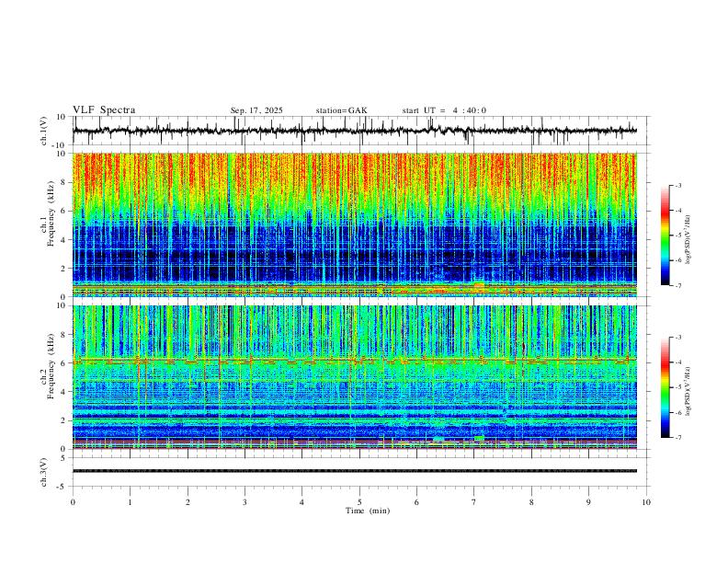Click the ch.2 spectrogram color scale bar
The height and width of the screenshot is (563, 728).
coord(665,387)
